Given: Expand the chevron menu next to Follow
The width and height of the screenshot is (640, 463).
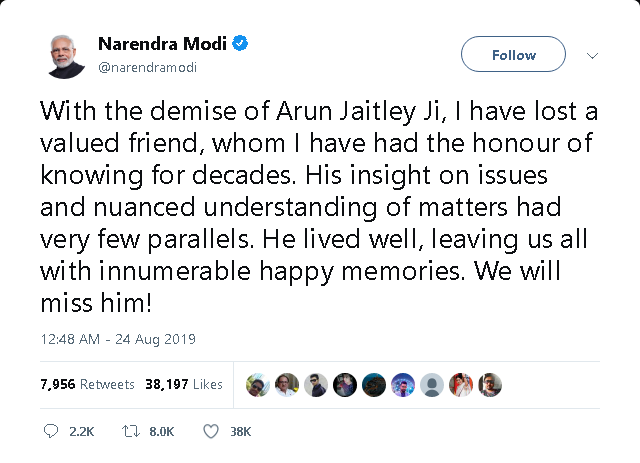Looking at the screenshot, I should (x=592, y=55).
